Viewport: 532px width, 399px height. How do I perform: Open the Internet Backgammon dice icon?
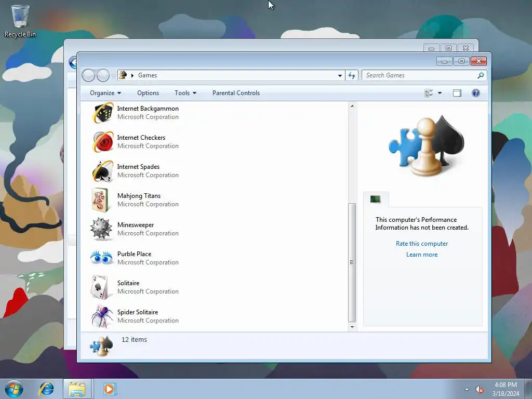[x=102, y=113]
